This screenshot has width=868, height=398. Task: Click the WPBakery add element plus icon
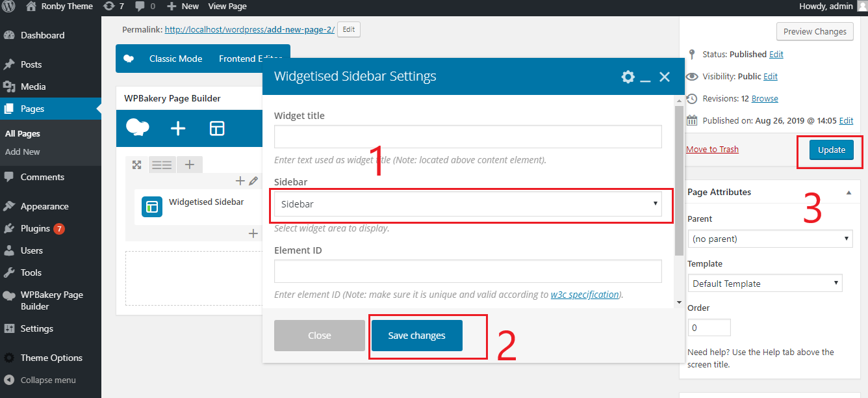coord(178,128)
